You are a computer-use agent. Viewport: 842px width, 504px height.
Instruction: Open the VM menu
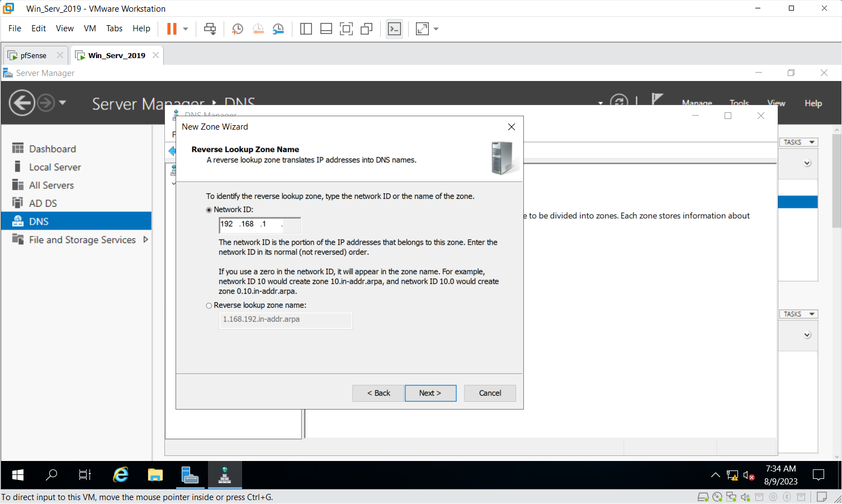pos(90,28)
